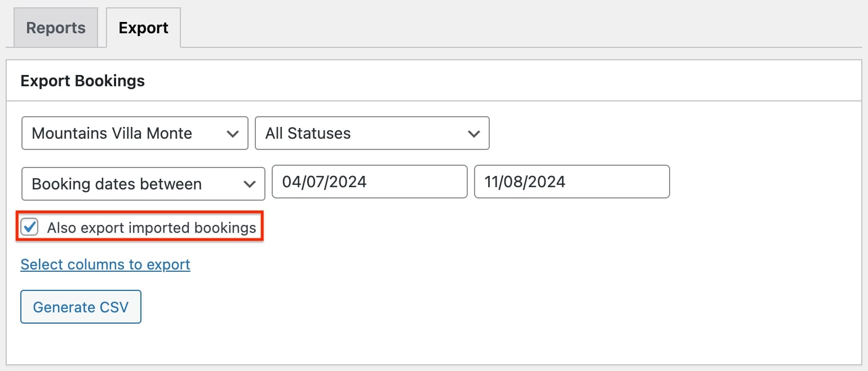Change date filter type from Booking dates between
Screen dimensions: 868x371
click(143, 184)
